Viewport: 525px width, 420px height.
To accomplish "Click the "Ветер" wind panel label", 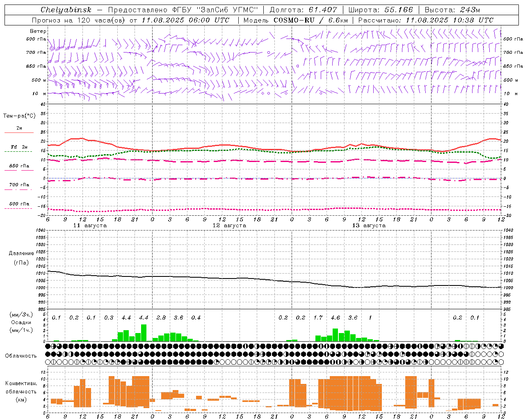I will (x=38, y=31).
